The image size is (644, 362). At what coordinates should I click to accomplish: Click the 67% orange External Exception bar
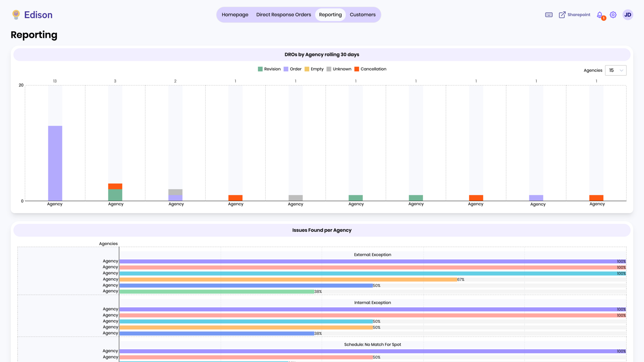coord(288,280)
